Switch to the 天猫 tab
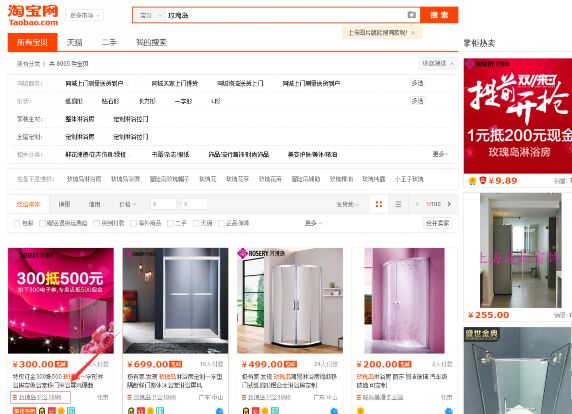 coord(74,42)
